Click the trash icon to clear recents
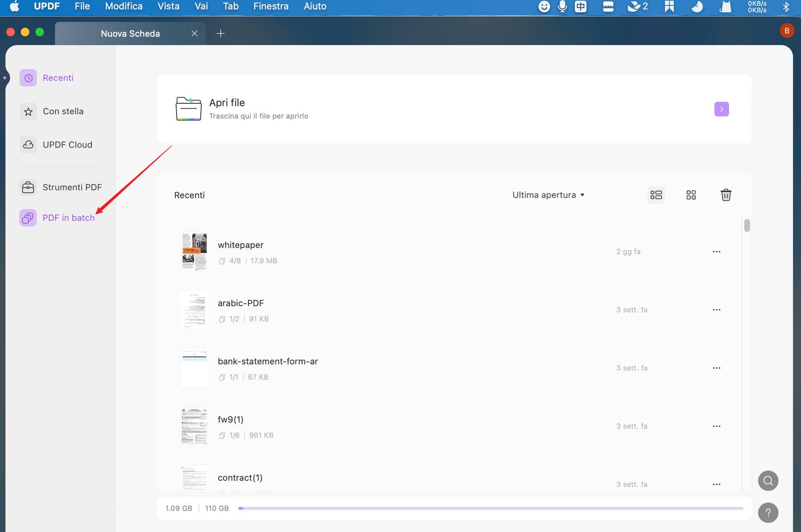 [726, 195]
